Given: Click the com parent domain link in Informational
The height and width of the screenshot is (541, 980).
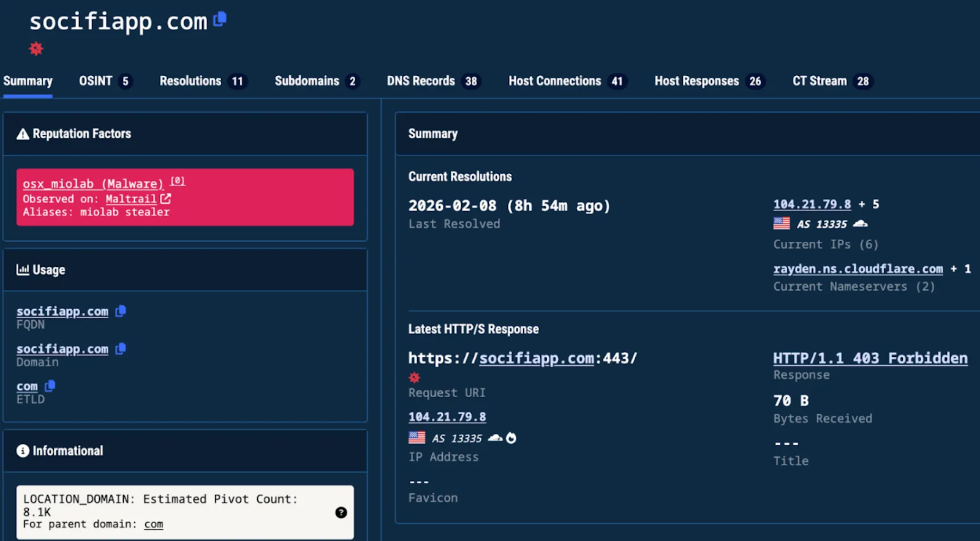Looking at the screenshot, I should tap(154, 524).
